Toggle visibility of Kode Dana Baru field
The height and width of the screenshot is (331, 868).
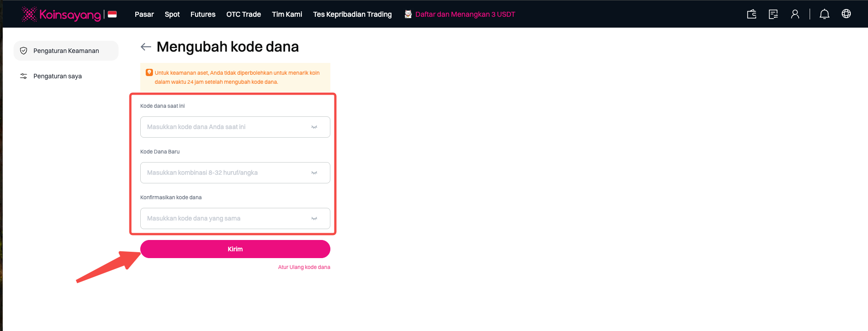[x=314, y=173]
